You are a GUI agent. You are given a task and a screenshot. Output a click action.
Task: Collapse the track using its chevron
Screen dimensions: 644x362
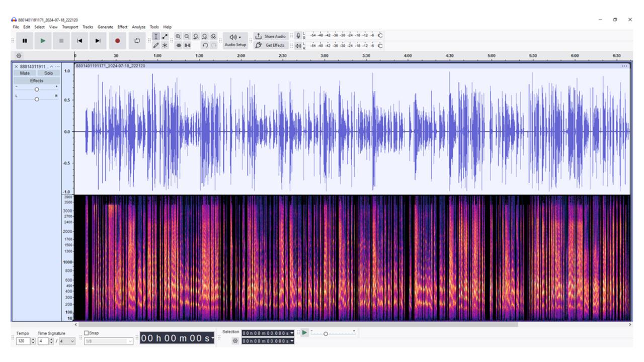(51, 66)
